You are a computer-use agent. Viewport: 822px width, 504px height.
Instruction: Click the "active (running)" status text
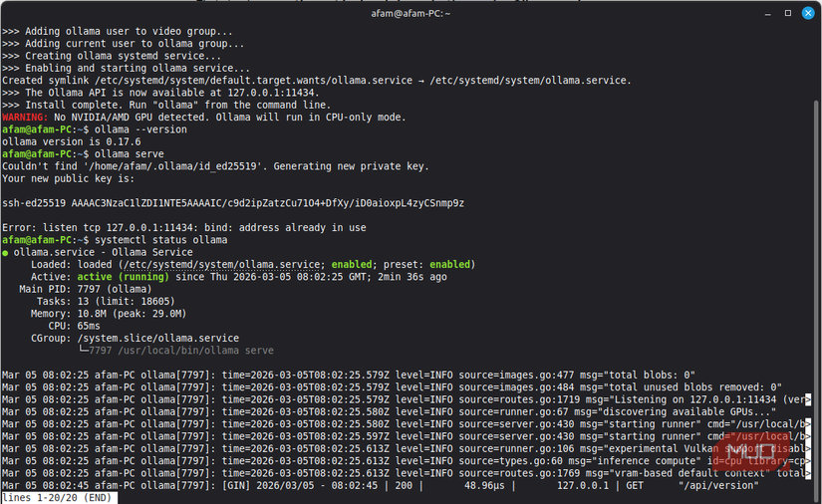click(124, 277)
